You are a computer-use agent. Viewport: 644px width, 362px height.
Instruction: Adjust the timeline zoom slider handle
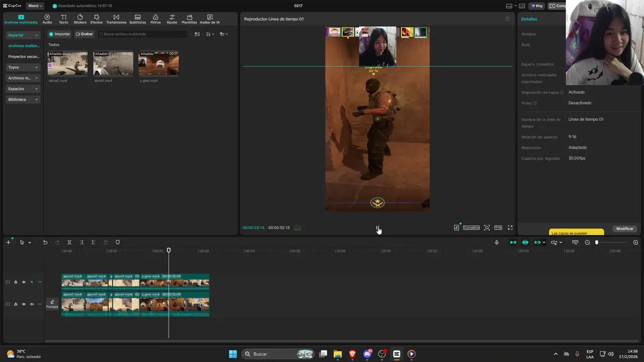[597, 242]
